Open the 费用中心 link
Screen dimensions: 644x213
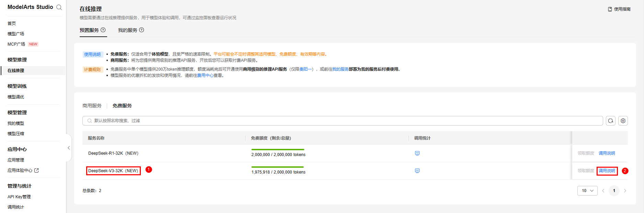pos(205,75)
